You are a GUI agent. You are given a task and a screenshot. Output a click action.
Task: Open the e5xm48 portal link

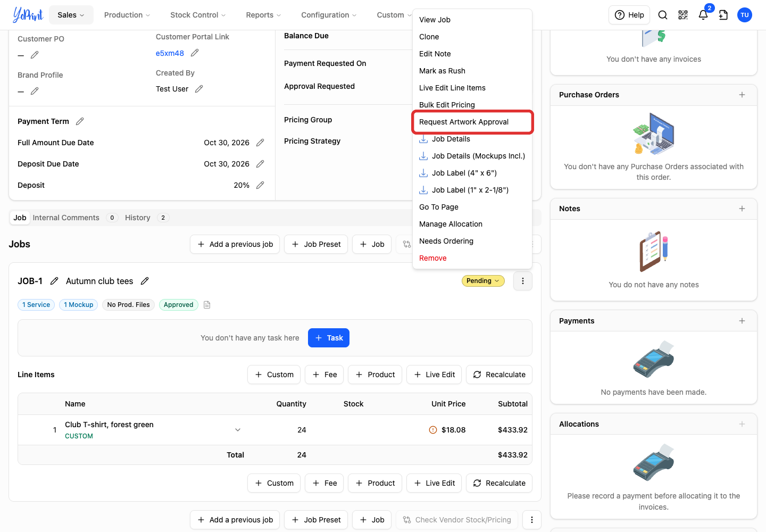[170, 53]
